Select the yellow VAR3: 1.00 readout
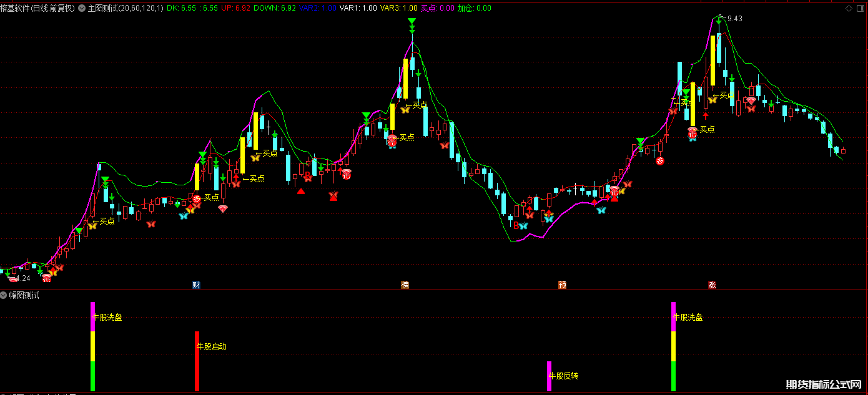 tap(399, 8)
